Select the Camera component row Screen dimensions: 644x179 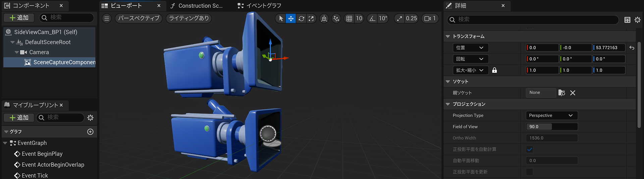tap(49, 52)
